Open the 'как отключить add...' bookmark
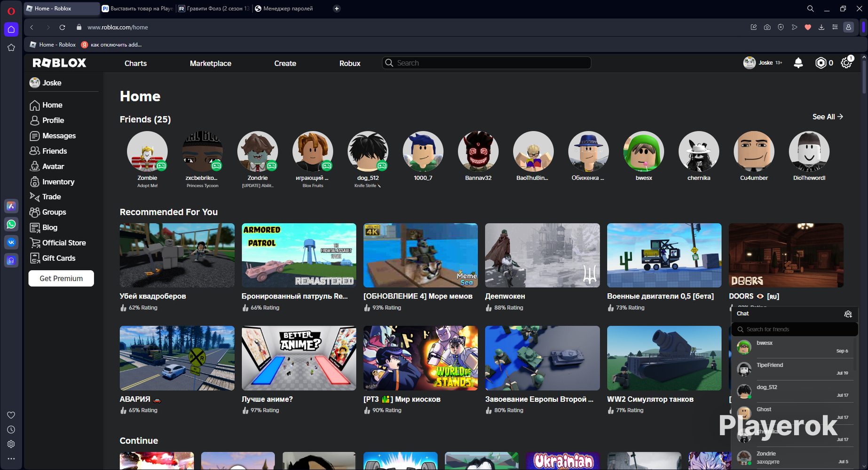Viewport: 868px width, 470px height. pos(111,45)
